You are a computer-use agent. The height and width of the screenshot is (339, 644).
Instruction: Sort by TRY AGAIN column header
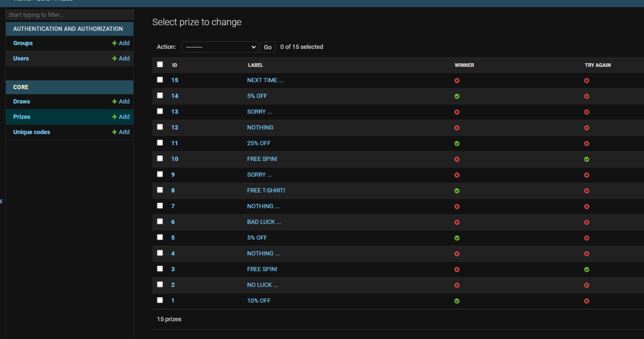598,65
